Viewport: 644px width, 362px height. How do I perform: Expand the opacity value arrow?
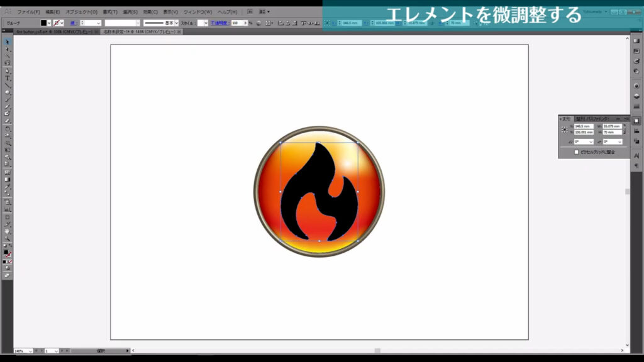pyautogui.click(x=245, y=23)
